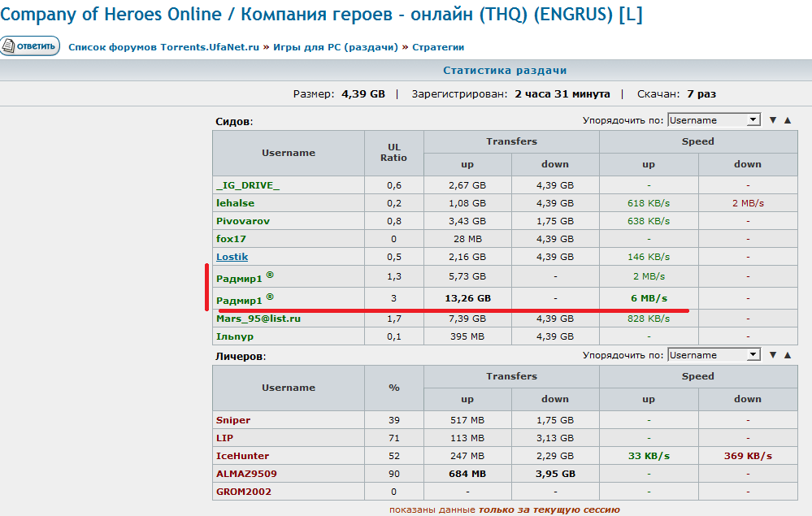This screenshot has height=516, width=812.
Task: Click the Личеров section label
Action: [x=241, y=357]
